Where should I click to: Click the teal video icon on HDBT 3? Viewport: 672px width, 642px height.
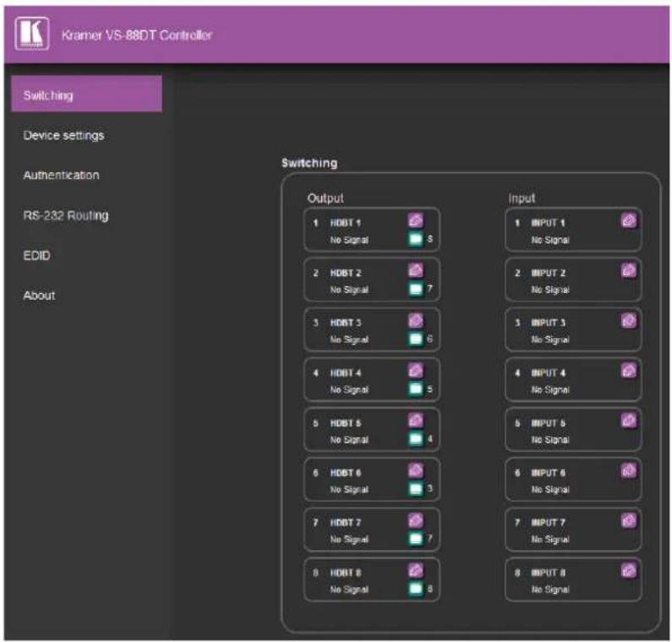point(415,340)
